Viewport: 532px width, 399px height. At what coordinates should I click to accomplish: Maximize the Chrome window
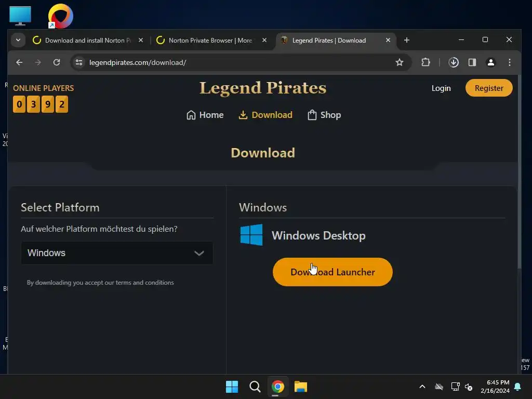click(x=485, y=39)
